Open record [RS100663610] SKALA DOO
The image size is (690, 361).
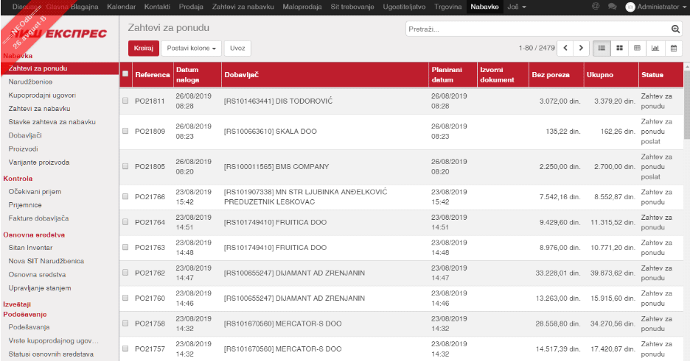click(x=270, y=131)
